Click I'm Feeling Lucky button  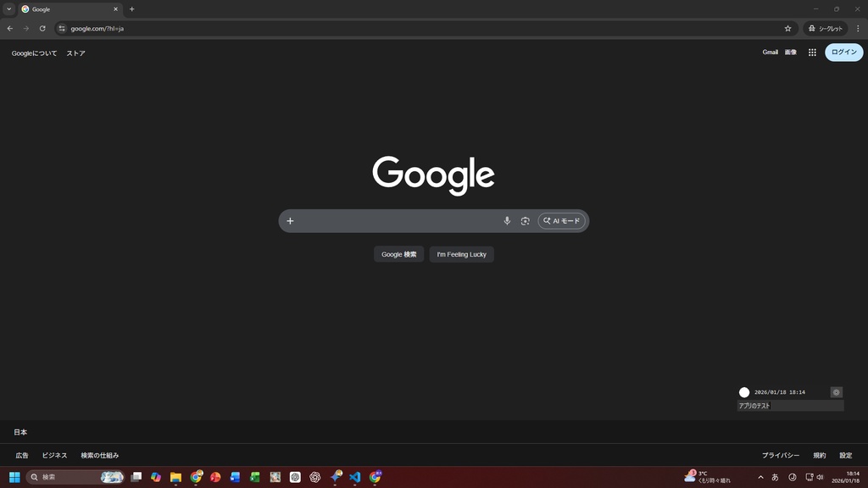point(462,254)
